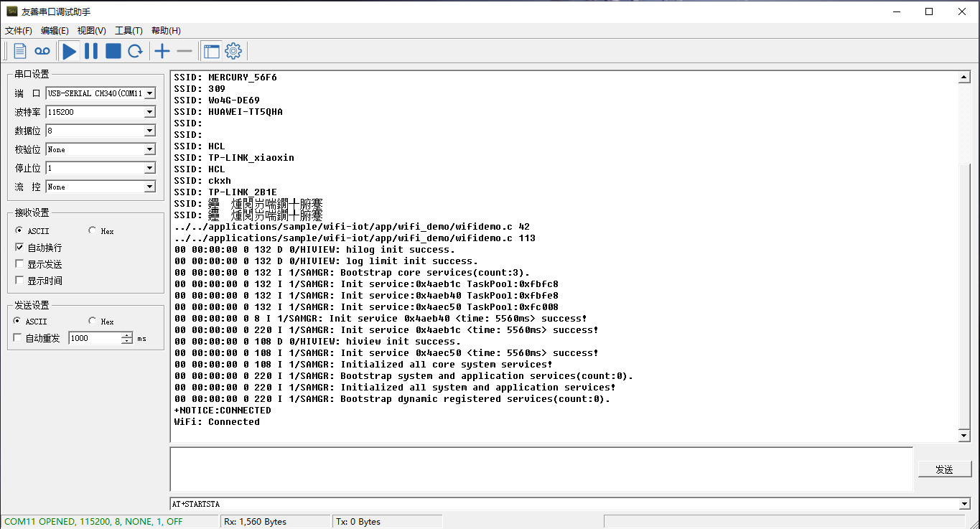Click the SSID: ckxh line
Screen dimensions: 980x529
202,181
